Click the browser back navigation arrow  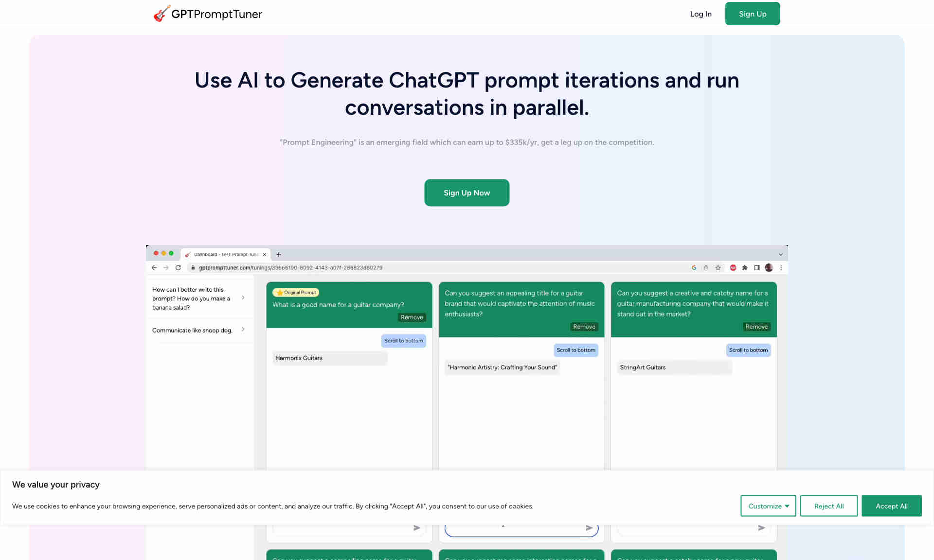[x=155, y=267]
